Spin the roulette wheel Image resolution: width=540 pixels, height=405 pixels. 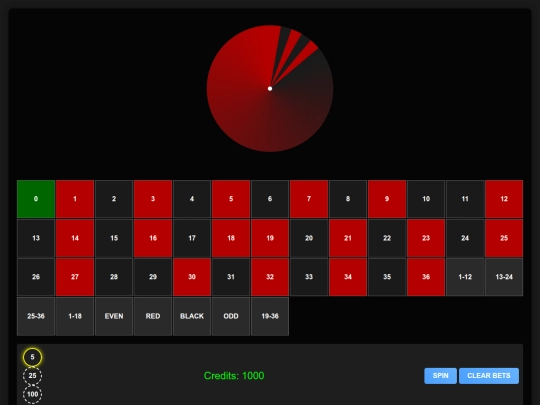(440, 376)
